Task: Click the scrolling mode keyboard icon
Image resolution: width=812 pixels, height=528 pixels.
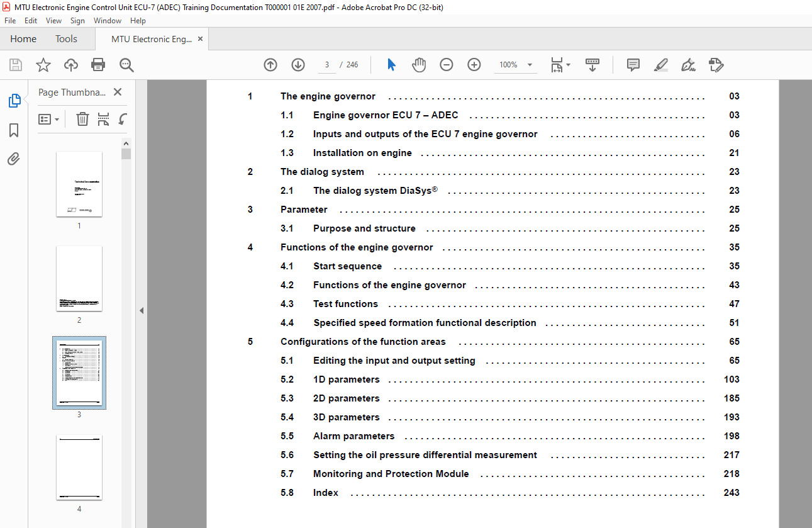Action: [592, 65]
